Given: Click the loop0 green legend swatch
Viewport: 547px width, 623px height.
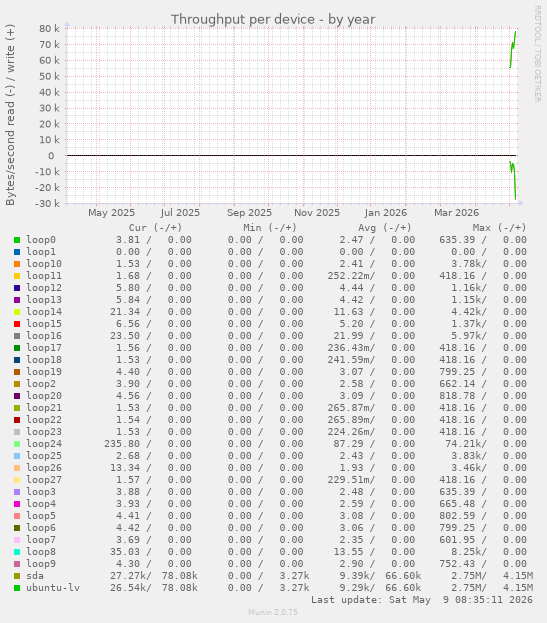Looking at the screenshot, I should [17, 240].
